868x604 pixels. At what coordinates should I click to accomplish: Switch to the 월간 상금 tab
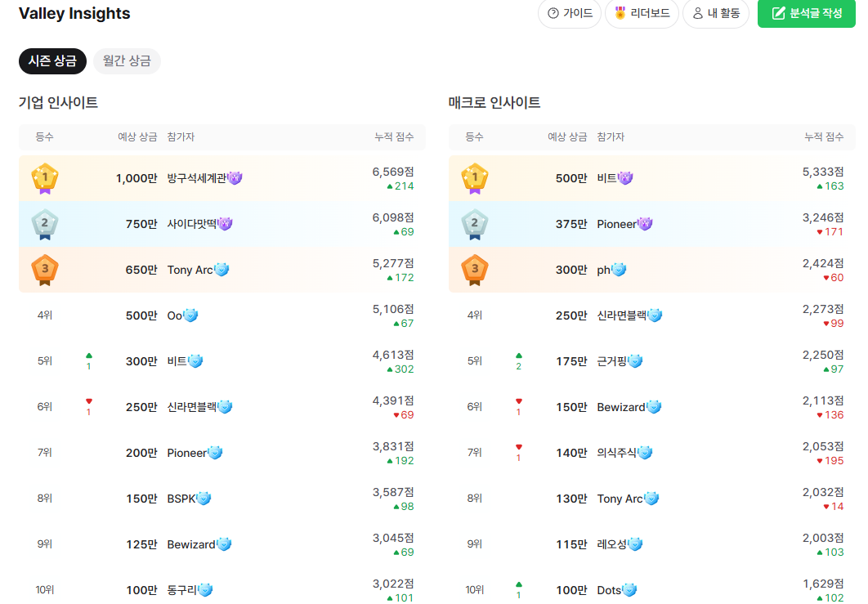(127, 61)
